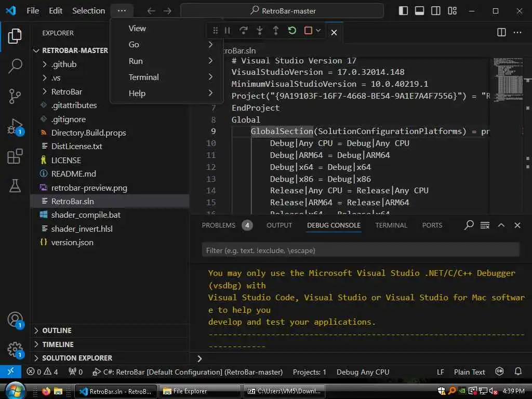Step over in debug toolbar
The height and width of the screenshot is (399, 532).
point(243,31)
